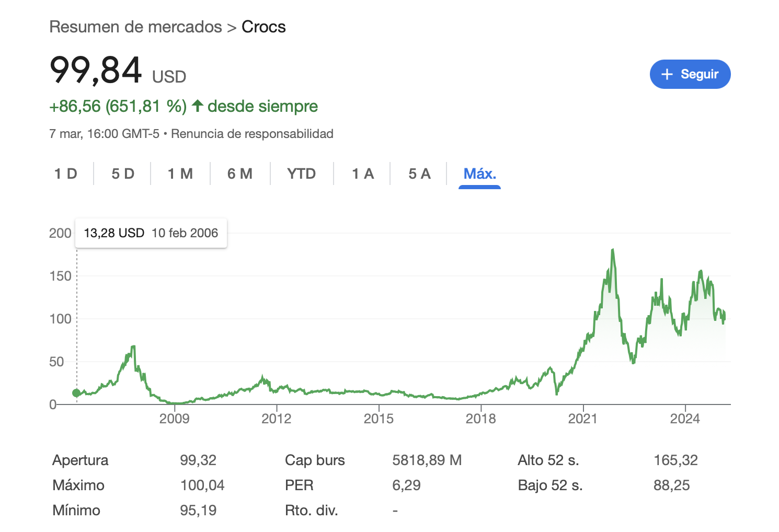Viewport: 779px width, 532px height.
Task: Click the 2009 label on chart axis
Action: 174,419
